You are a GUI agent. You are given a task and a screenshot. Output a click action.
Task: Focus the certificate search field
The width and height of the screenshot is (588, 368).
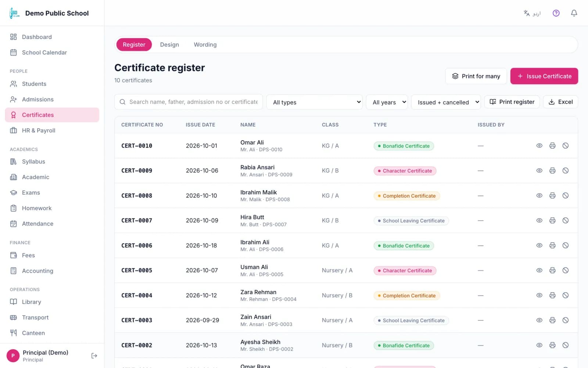point(189,102)
